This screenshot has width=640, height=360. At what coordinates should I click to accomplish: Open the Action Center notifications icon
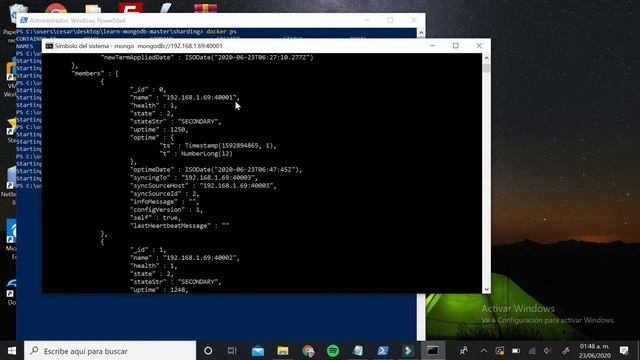click(624, 351)
